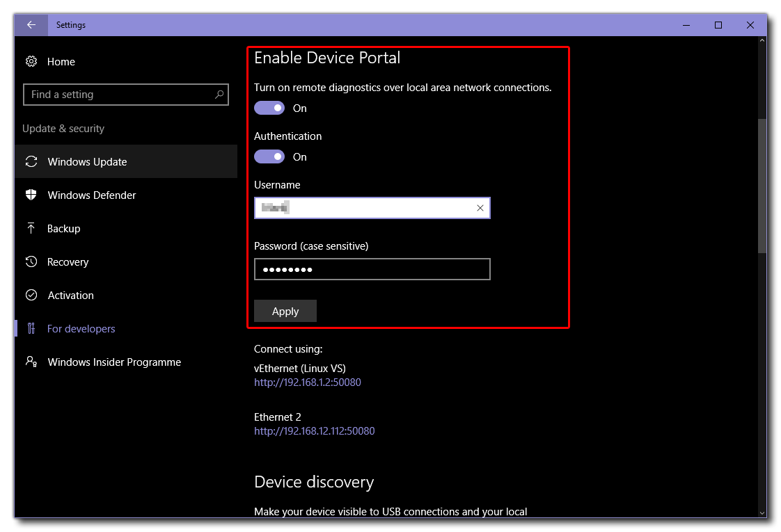Disable the Authentication toggle
The width and height of the screenshot is (781, 532).
coord(269,156)
